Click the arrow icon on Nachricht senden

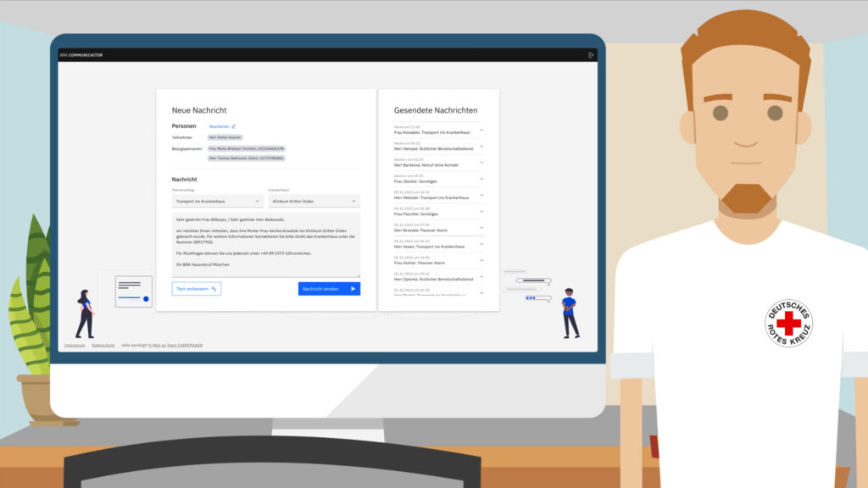353,289
